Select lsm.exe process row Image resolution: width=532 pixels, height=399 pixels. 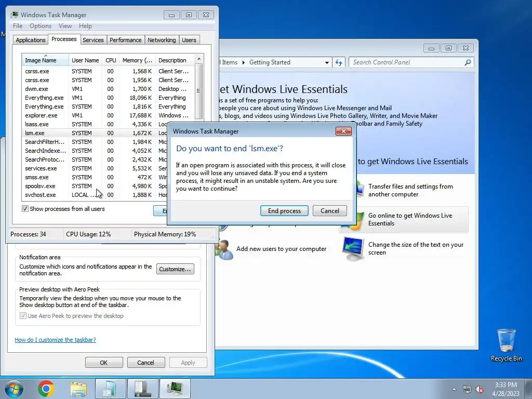pos(95,133)
